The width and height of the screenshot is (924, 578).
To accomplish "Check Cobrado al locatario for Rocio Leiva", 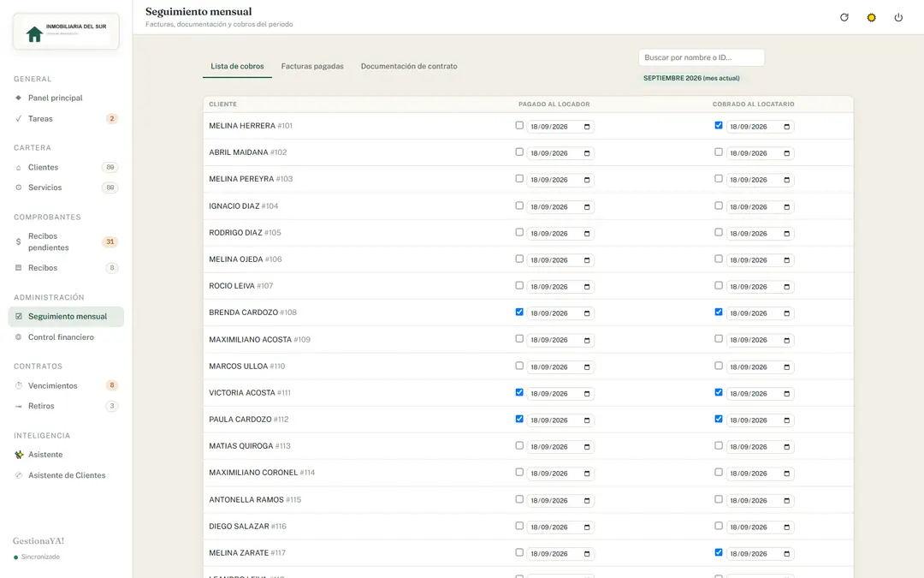I will click(x=719, y=285).
